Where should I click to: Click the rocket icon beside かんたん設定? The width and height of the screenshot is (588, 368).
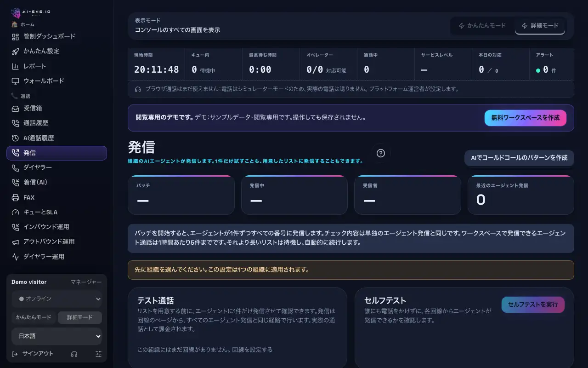pos(15,51)
